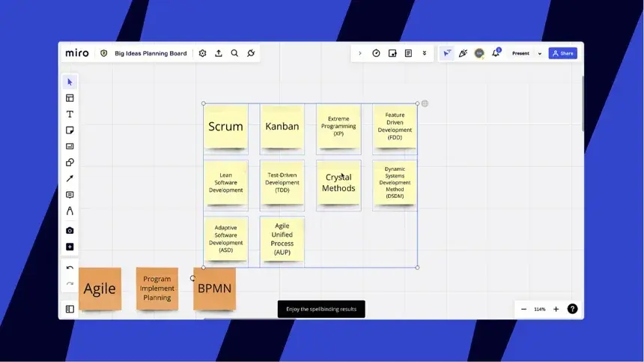Open the camera capture tool
This screenshot has width=644, height=362.
coord(70,231)
